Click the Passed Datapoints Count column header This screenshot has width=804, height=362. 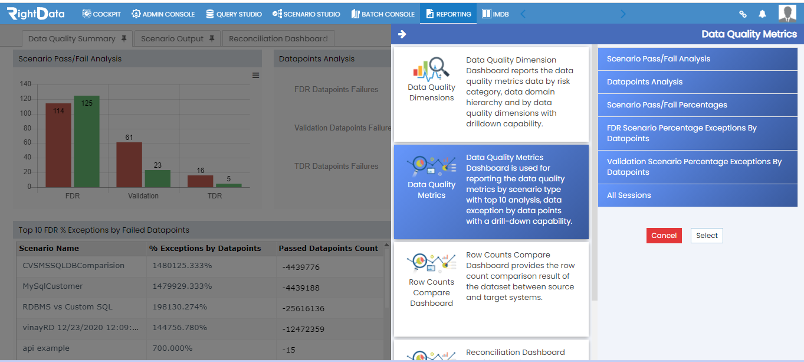pyautogui.click(x=329, y=248)
